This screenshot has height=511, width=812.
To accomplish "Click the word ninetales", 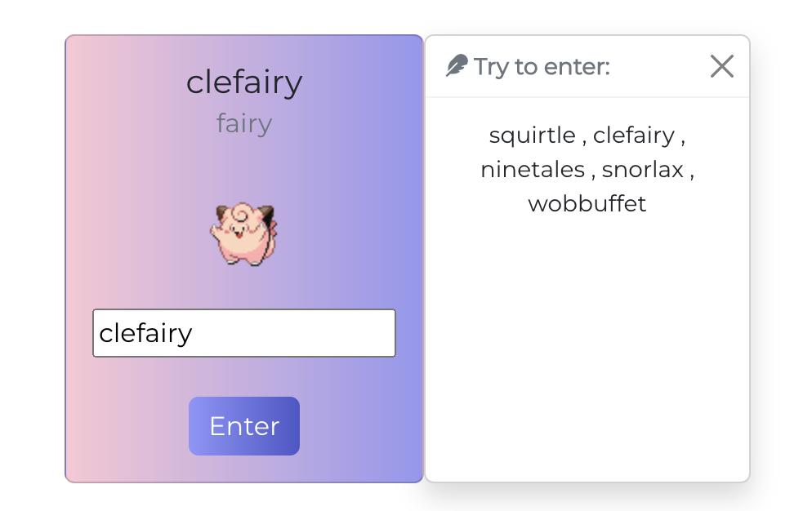I will pyautogui.click(x=532, y=170).
